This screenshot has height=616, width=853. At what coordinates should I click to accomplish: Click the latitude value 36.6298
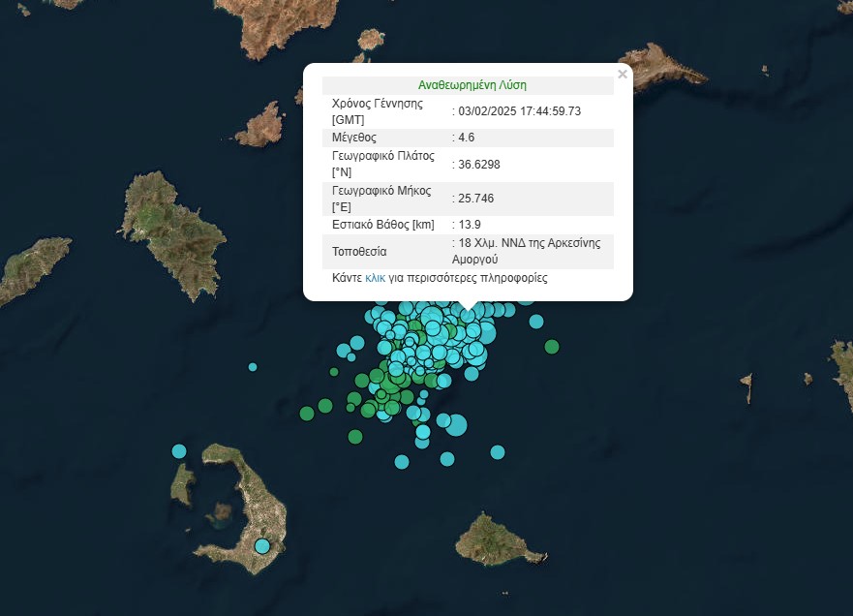click(x=479, y=165)
